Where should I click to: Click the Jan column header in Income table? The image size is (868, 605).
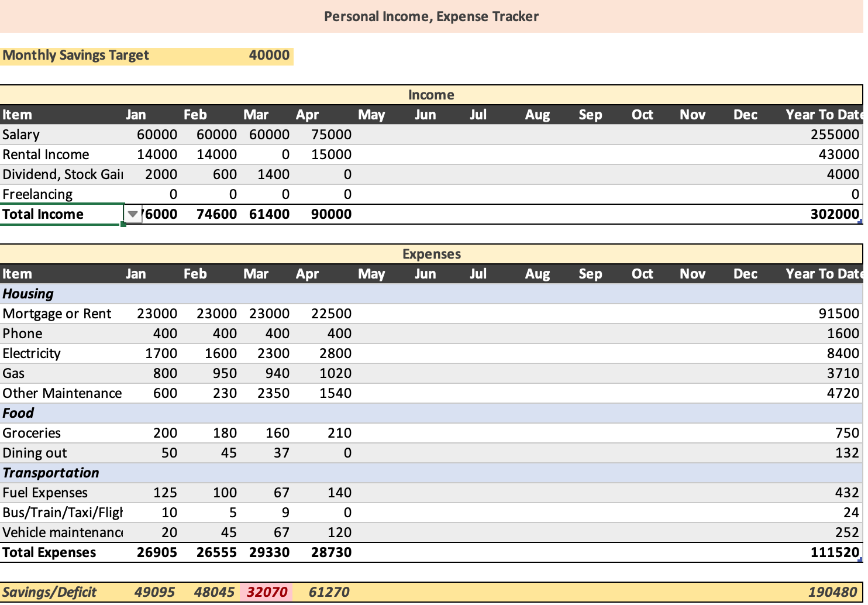(x=136, y=114)
